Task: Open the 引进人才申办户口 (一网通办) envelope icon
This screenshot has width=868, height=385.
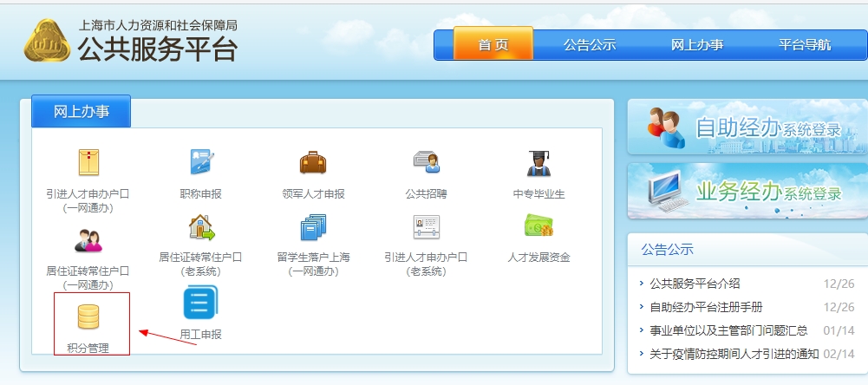Action: coord(88,162)
